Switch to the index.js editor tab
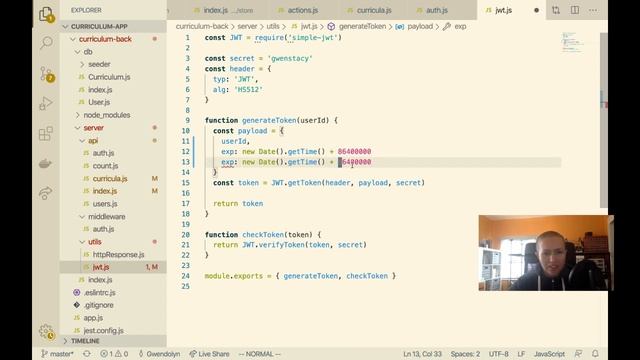 224,10
